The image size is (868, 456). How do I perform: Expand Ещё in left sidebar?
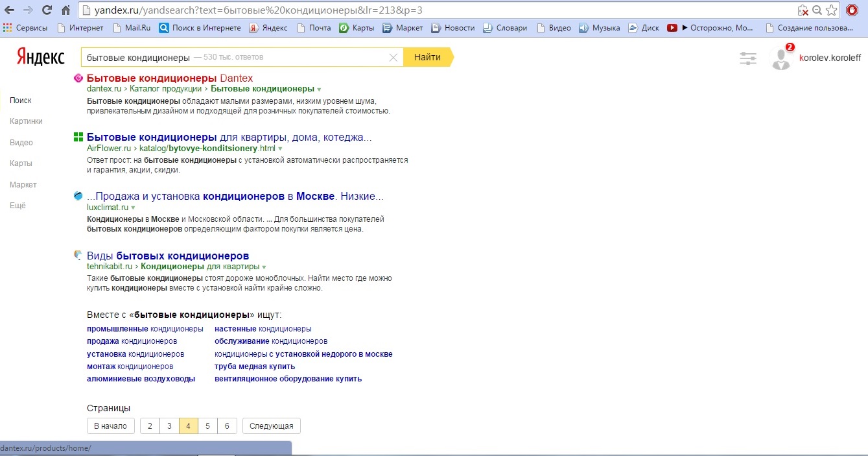click(x=18, y=206)
